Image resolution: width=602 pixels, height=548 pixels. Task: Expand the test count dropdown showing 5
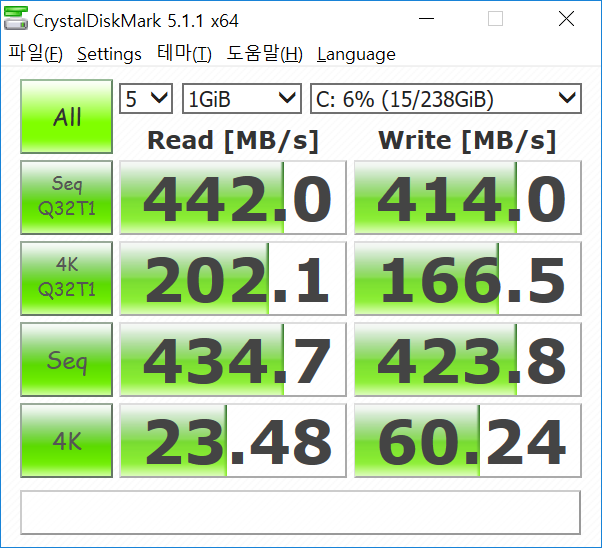point(146,98)
